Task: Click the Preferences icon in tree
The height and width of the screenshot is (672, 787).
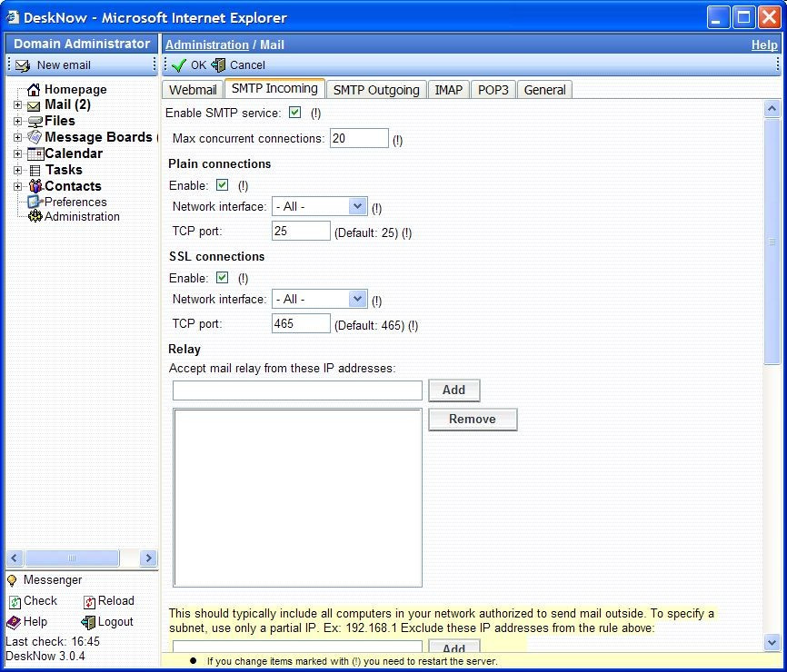Action: [35, 202]
